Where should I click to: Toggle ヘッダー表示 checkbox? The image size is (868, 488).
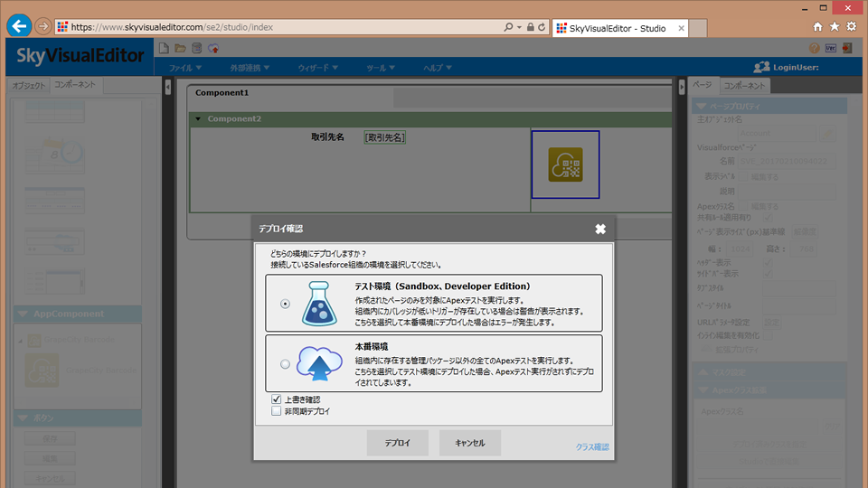click(x=768, y=262)
